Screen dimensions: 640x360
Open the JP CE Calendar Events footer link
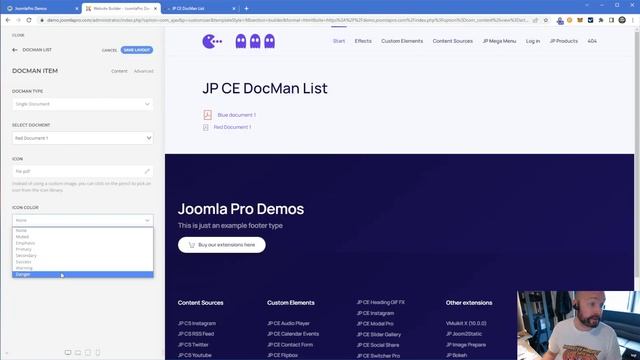pos(293,334)
